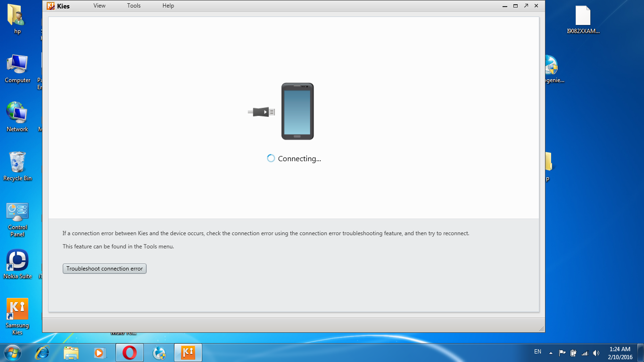Minimize the Kies window
The height and width of the screenshot is (362, 644).
pos(505,6)
